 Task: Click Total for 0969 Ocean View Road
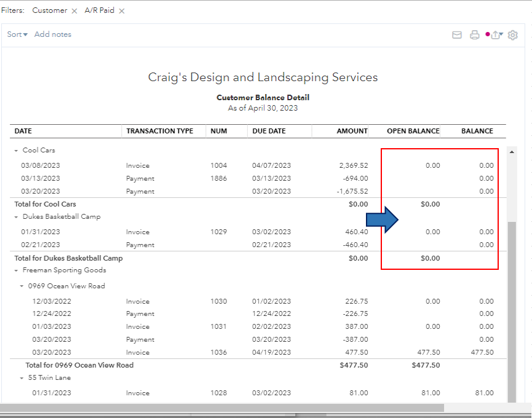79,365
